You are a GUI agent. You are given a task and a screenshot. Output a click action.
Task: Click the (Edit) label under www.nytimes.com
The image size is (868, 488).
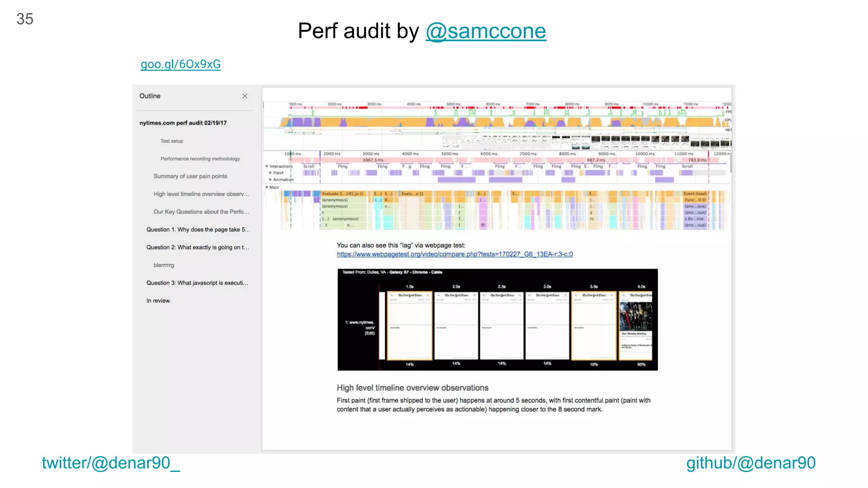(x=370, y=333)
